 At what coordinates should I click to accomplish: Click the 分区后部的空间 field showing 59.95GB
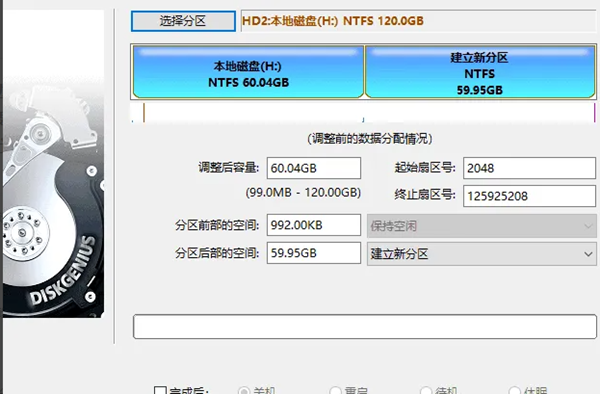pyautogui.click(x=314, y=253)
